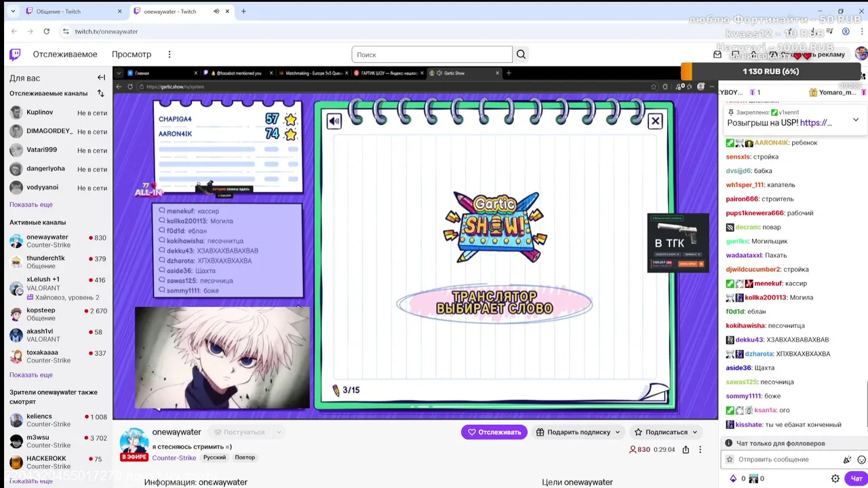
Task: Focus the Поиск search field
Action: [432, 54]
